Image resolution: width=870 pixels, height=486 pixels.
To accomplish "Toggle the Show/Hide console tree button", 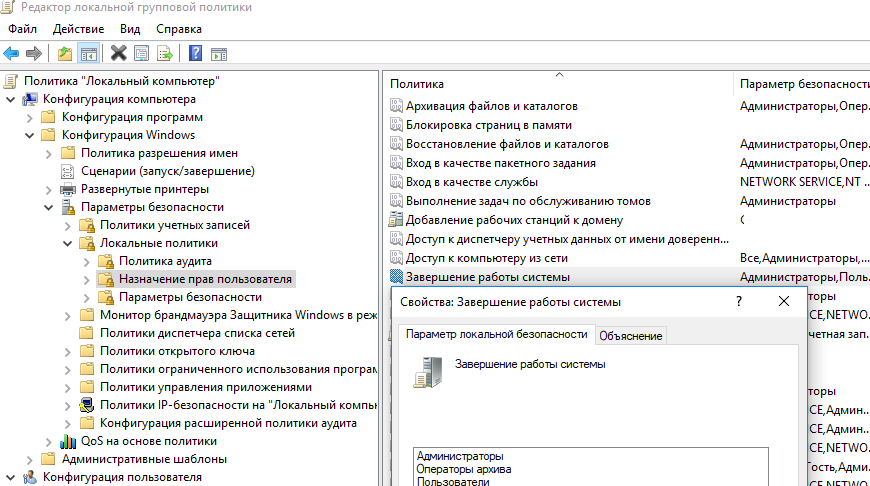I will (88, 53).
